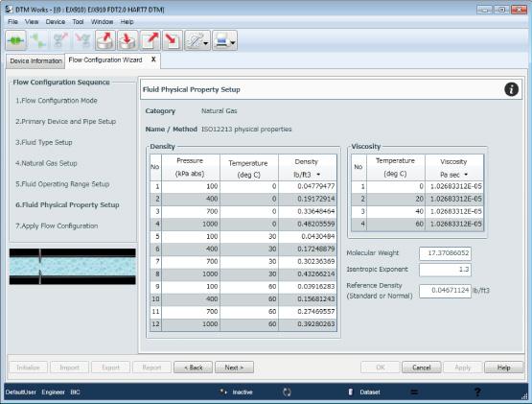532x404 pixels.
Task: Click the Isentropic Exponent value field
Action: click(445, 270)
